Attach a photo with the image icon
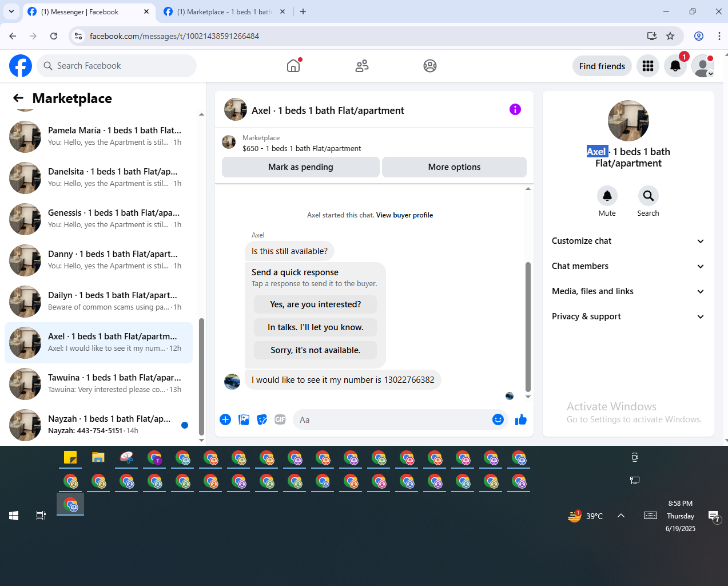 [x=244, y=419]
